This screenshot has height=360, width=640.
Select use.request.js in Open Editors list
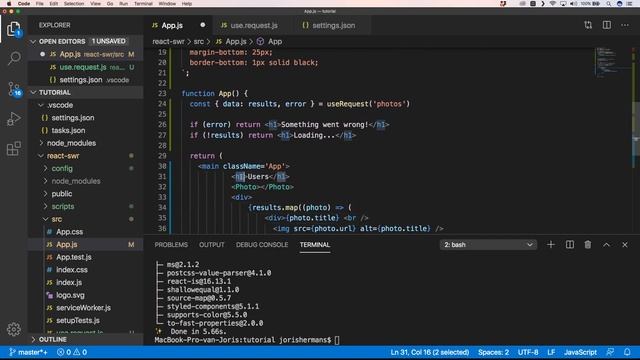pos(83,67)
